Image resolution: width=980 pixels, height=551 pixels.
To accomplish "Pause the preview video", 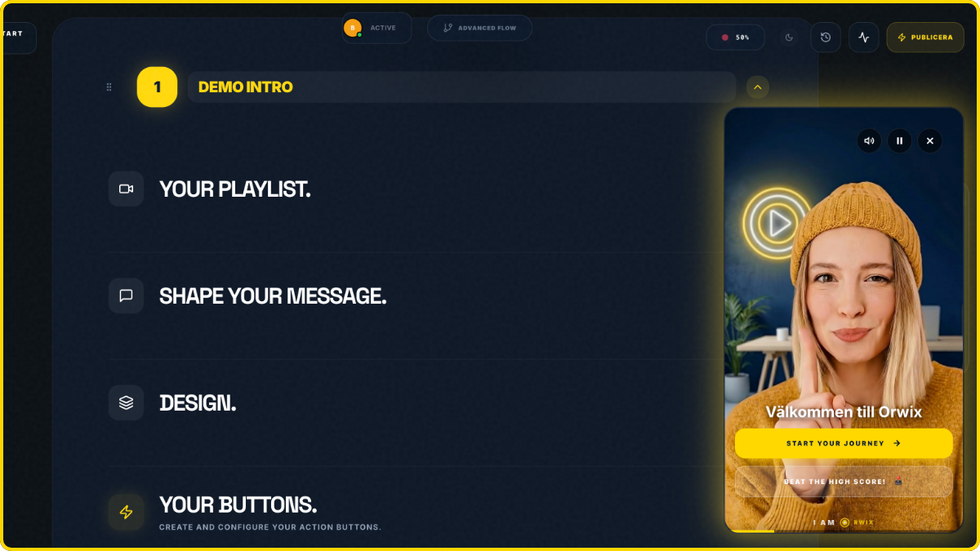I will (x=899, y=140).
